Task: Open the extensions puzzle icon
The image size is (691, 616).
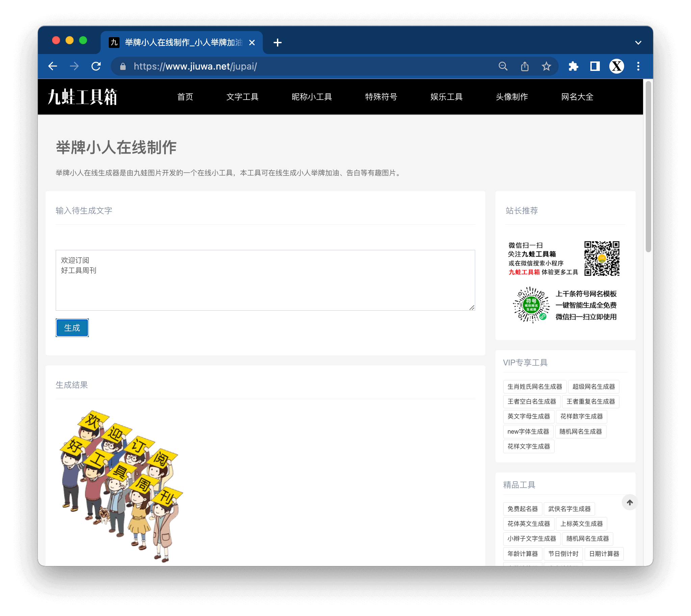Action: click(x=573, y=66)
